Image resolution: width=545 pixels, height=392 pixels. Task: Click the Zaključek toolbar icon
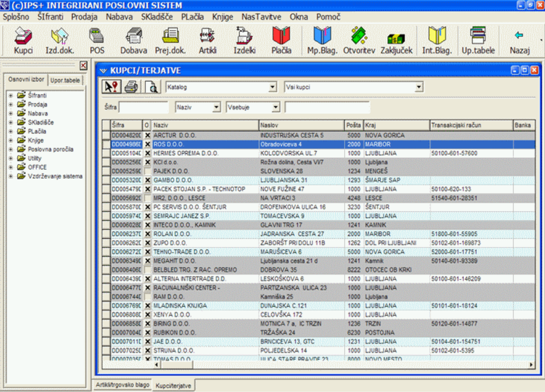396,38
